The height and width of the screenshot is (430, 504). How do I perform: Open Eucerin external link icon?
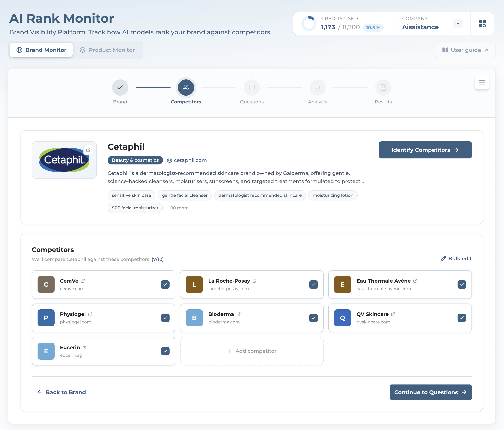coord(85,347)
